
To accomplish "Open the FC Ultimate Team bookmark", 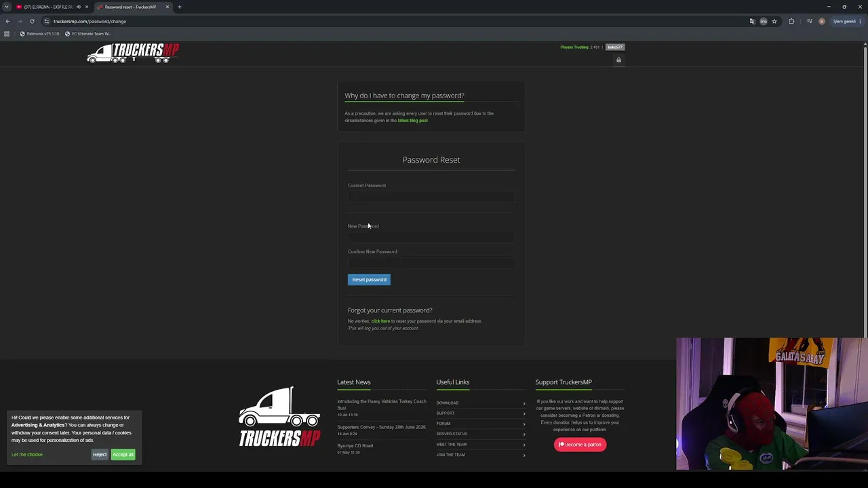I will 87,34.
